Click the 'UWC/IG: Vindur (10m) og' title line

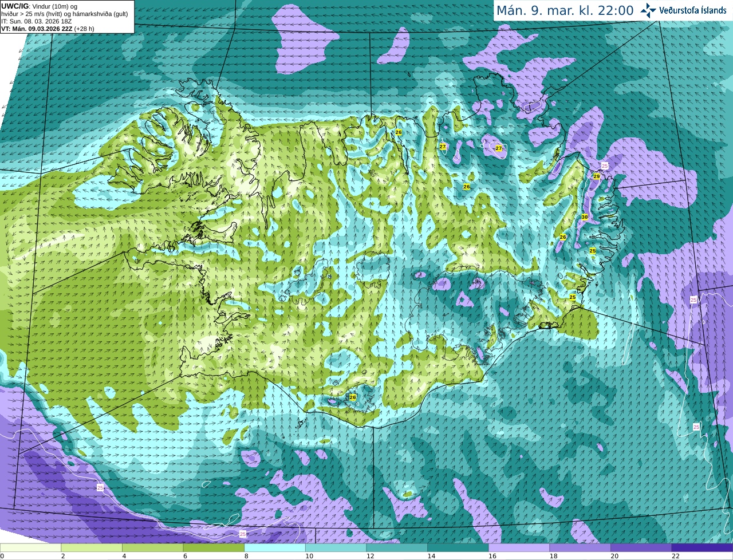click(x=40, y=6)
